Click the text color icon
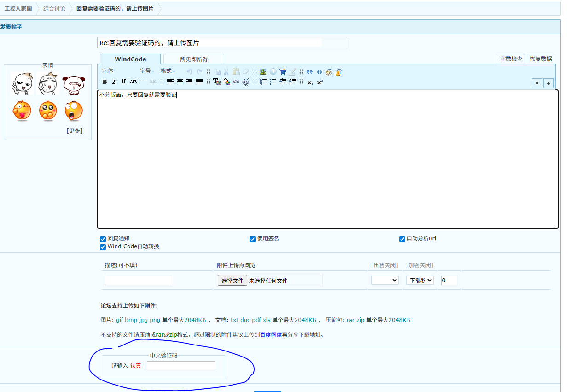 coord(216,82)
